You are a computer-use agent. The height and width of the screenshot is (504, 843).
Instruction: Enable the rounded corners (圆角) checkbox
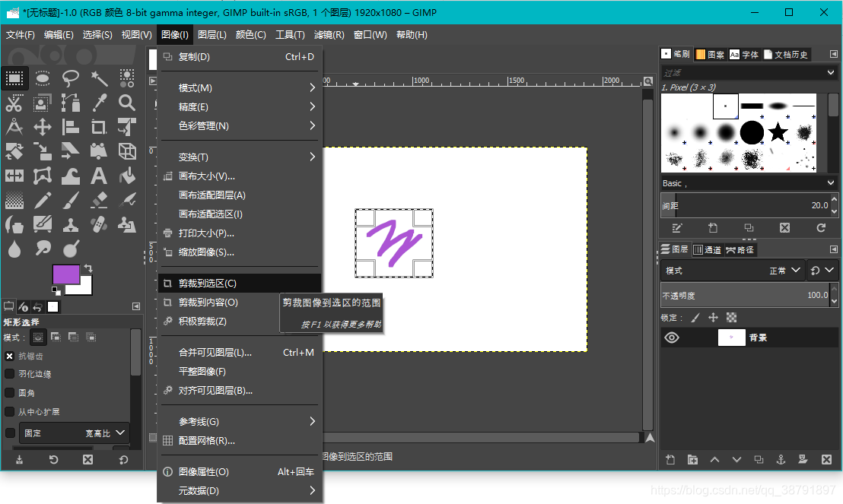[9, 393]
